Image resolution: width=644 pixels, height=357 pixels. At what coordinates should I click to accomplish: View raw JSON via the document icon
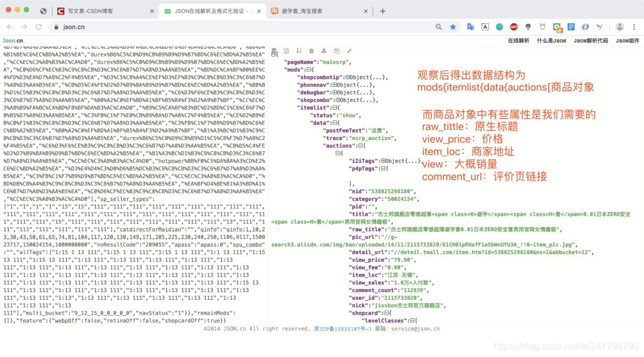point(287,51)
